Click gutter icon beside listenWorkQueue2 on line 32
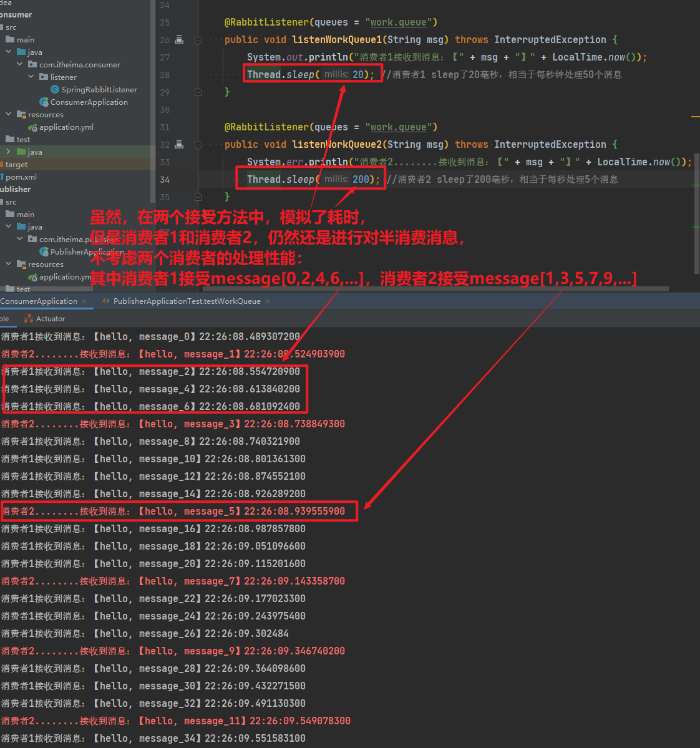Viewport: 700px width, 748px height. 179,144
